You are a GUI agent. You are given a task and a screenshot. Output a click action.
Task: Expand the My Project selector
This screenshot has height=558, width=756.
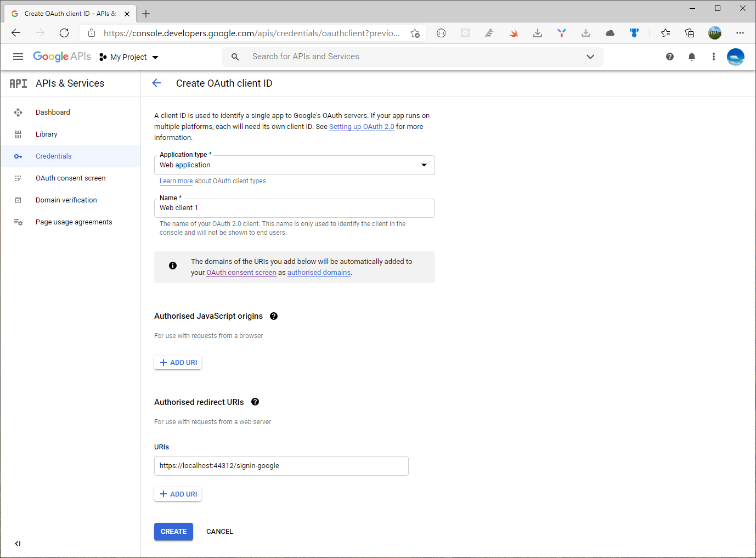pyautogui.click(x=155, y=57)
